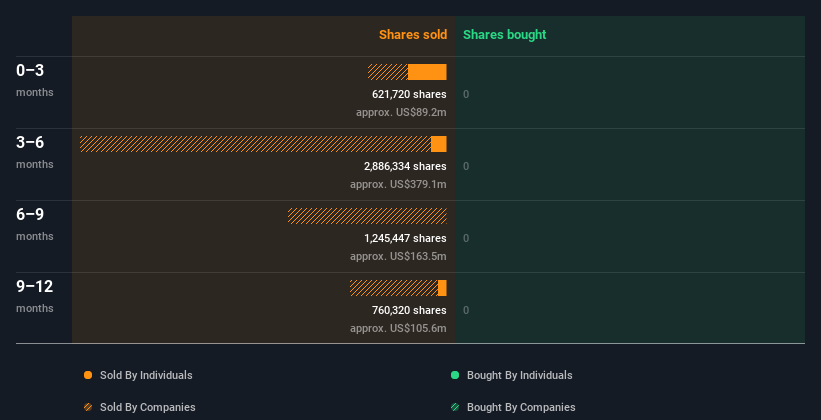This screenshot has height=420, width=821.
Task: Click the hatched bar for 6–9 months
Action: pos(367,216)
